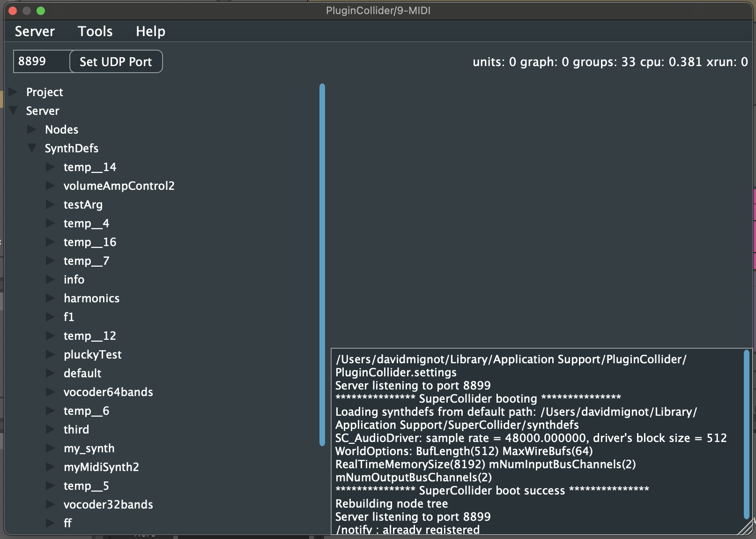
Task: Open the Tools menu
Action: coord(95,31)
